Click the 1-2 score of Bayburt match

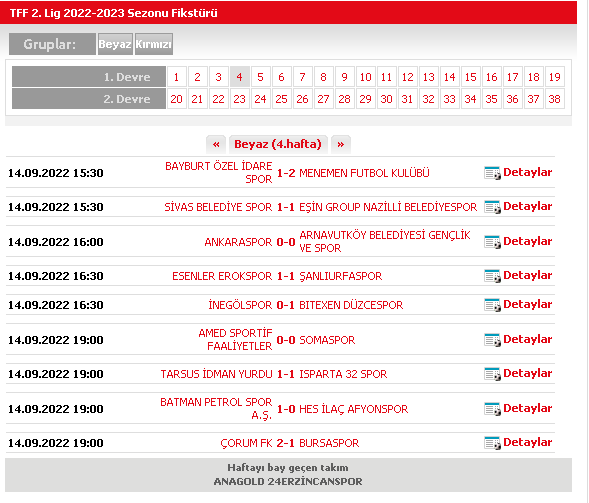[x=286, y=173]
